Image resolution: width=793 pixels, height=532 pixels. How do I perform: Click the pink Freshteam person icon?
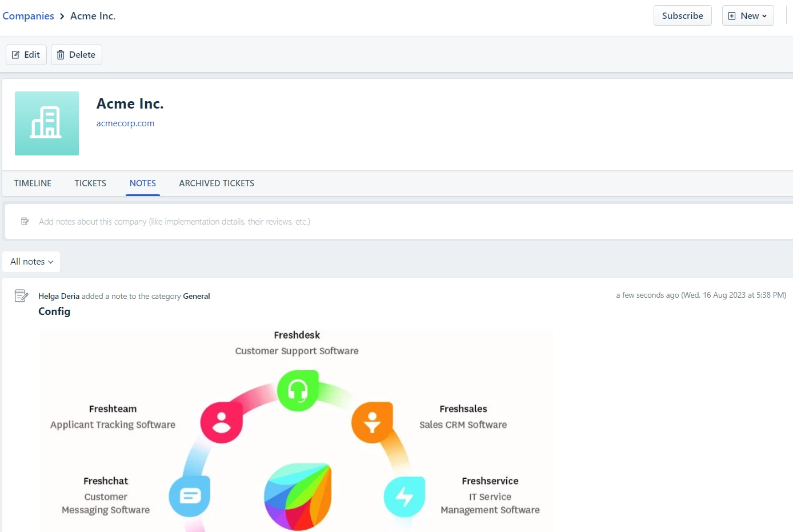coord(221,422)
